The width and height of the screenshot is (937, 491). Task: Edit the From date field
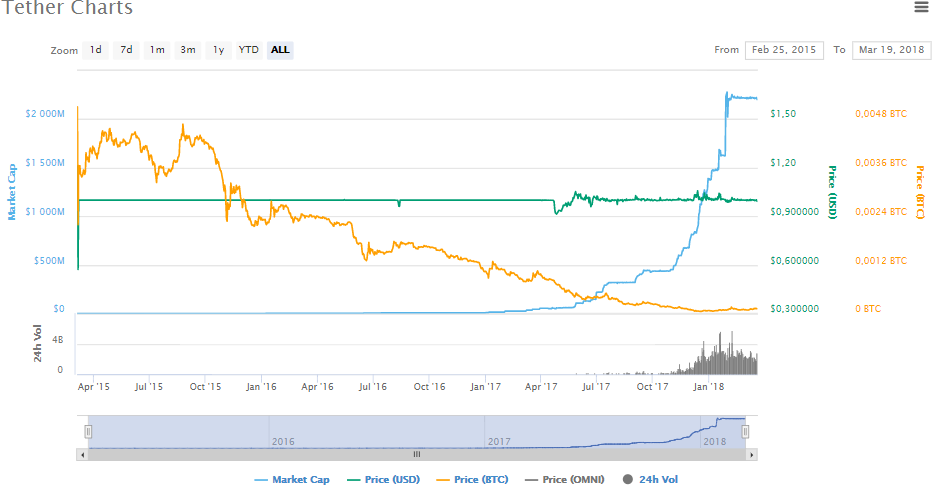(x=784, y=50)
